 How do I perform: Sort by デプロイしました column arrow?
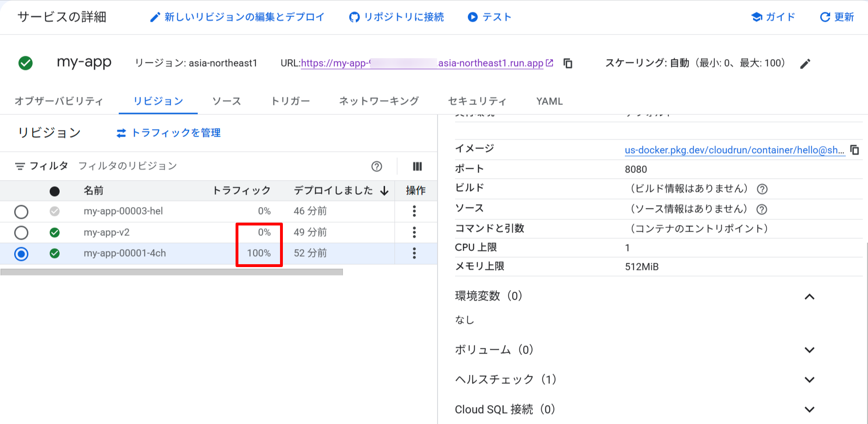pos(385,191)
